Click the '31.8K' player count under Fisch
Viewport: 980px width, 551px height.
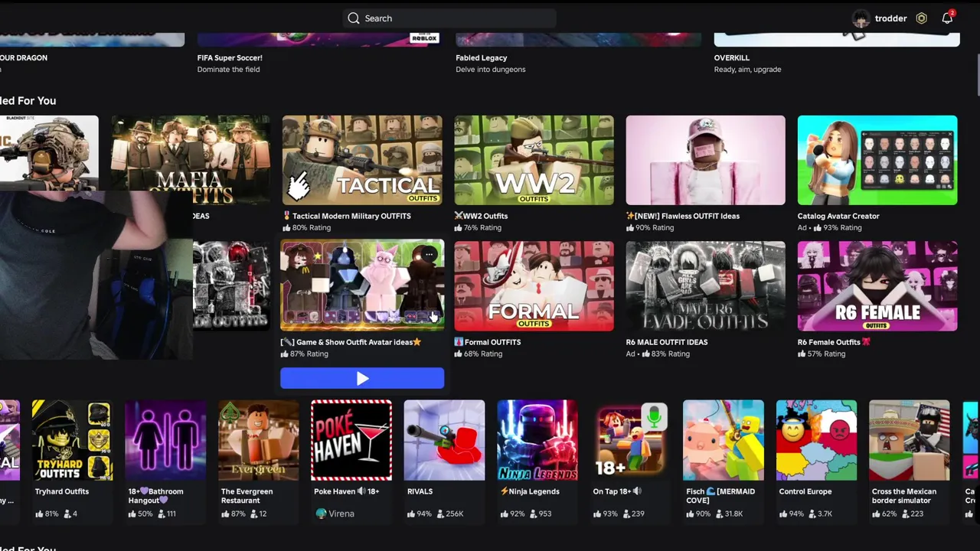[x=733, y=514]
